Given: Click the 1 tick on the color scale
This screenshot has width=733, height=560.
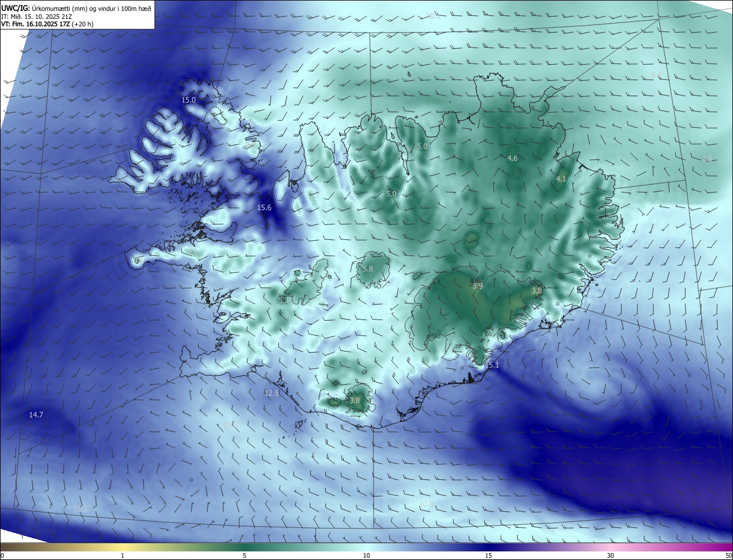Looking at the screenshot, I should (x=123, y=555).
